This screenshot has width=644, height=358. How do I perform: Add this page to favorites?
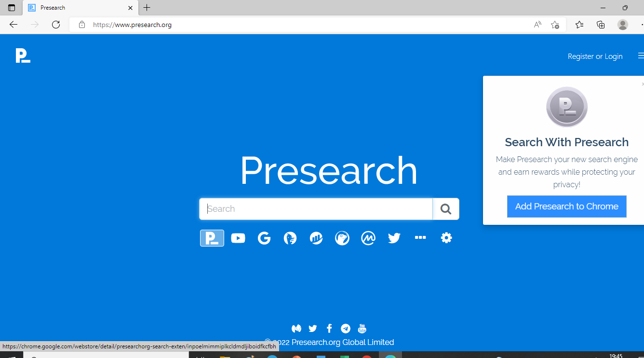click(x=555, y=25)
